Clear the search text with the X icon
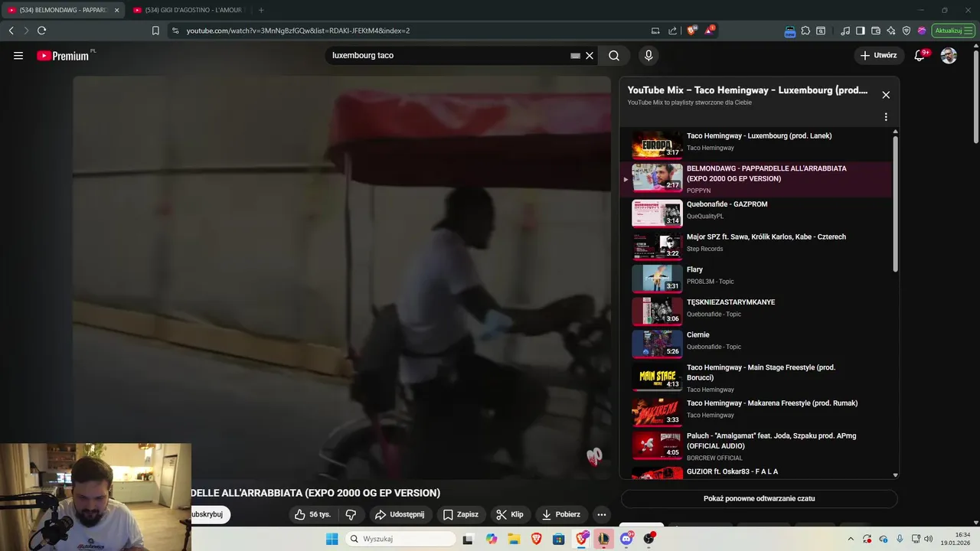980x551 pixels. [590, 56]
